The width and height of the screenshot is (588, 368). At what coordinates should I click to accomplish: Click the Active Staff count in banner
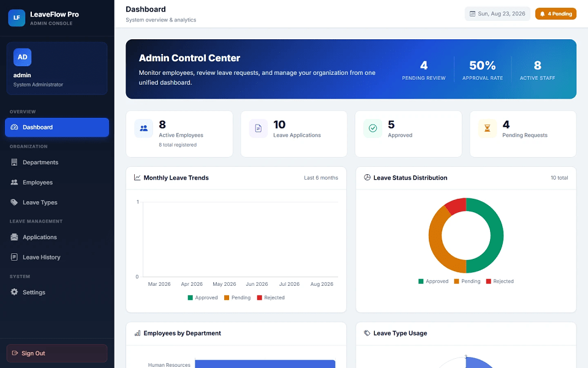537,66
